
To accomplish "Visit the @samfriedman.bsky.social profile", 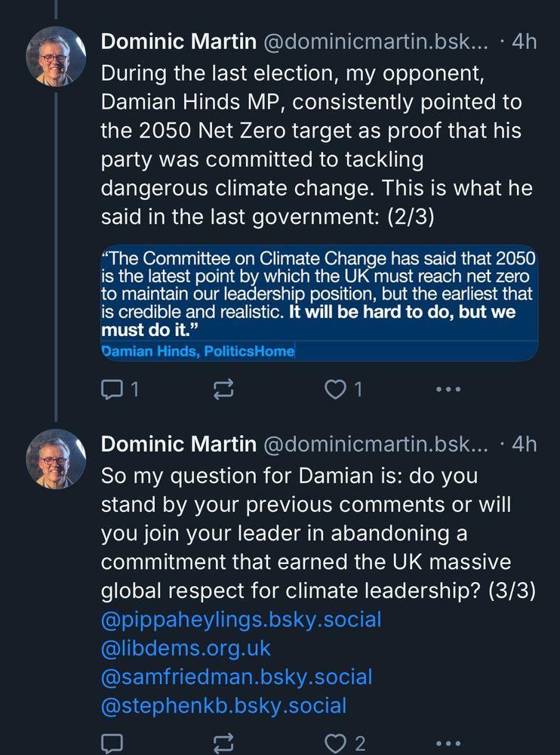I will [236, 677].
